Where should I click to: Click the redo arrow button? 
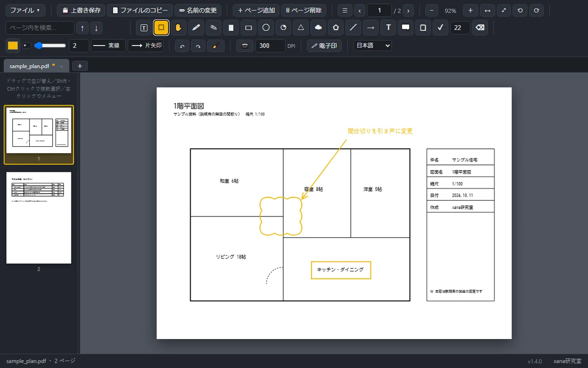(198, 46)
